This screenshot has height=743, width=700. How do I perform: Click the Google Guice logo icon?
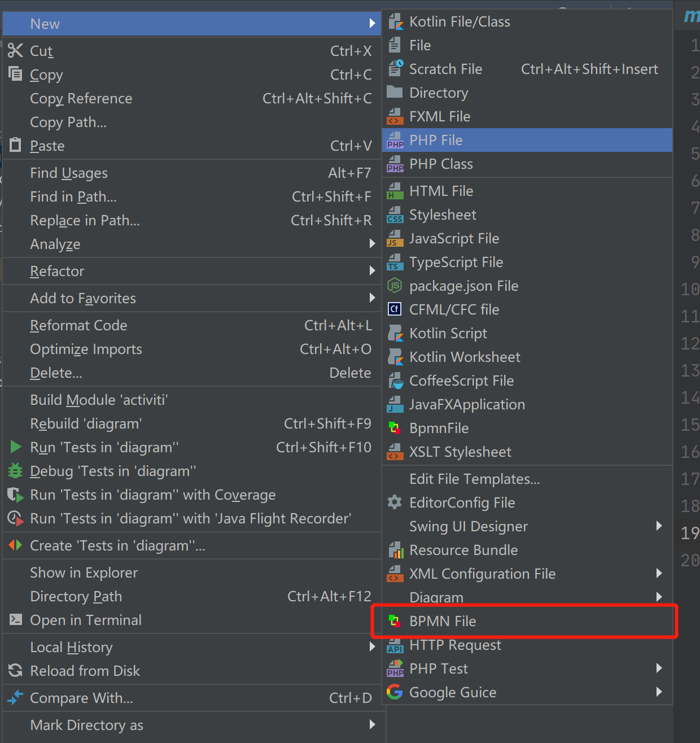(x=395, y=692)
